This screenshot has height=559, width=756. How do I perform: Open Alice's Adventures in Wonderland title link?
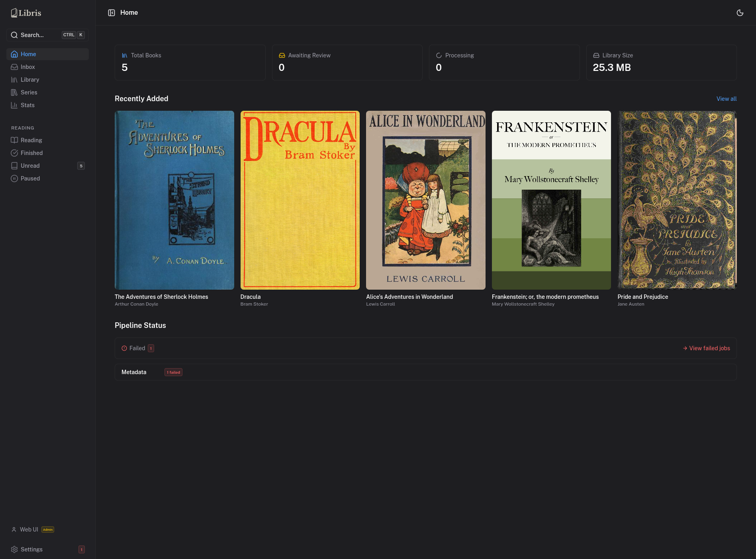pos(409,297)
